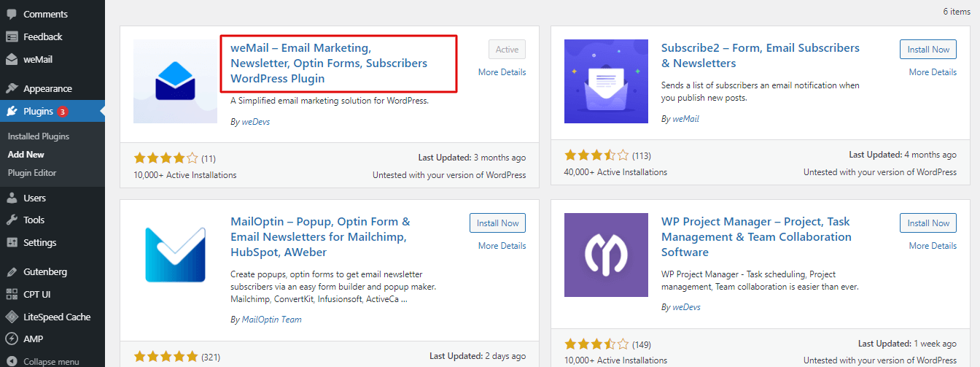Click the plugin updates badge showing 3
The width and height of the screenshot is (980, 367).
[63, 112]
